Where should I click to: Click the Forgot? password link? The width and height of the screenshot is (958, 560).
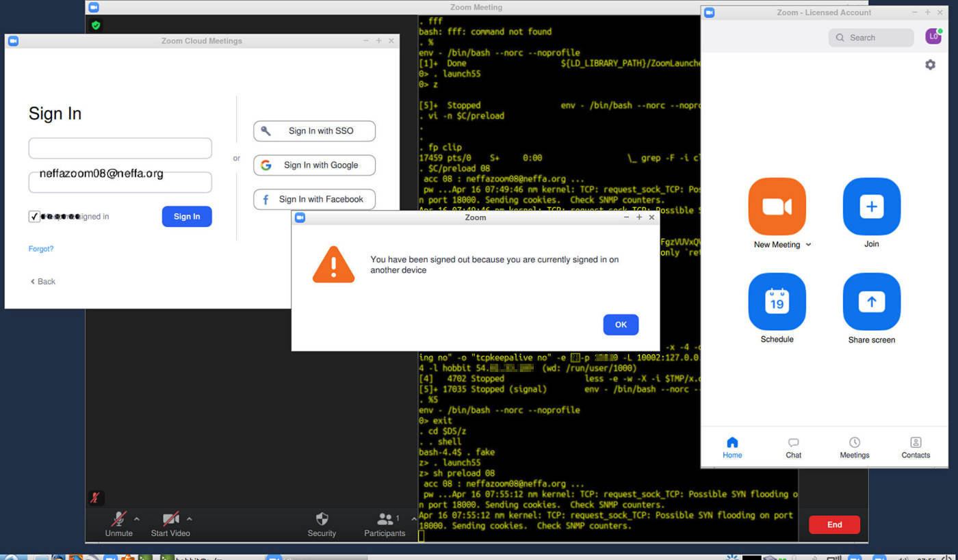41,249
